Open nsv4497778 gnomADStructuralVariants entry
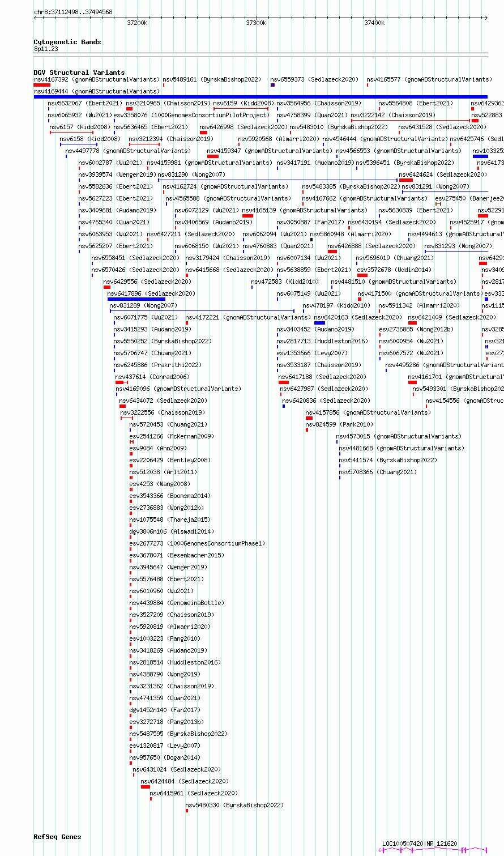This screenshot has height=856, width=504. 129,151
